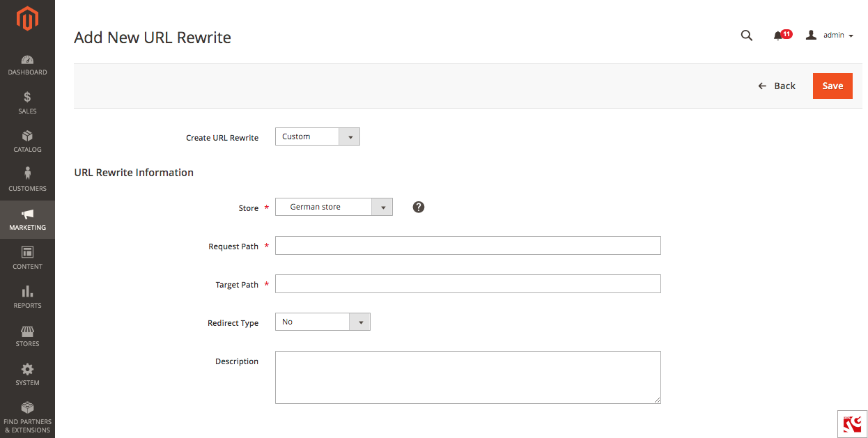Click the Create URL Rewrite label
Screen dimensions: 868x438
[x=222, y=138]
